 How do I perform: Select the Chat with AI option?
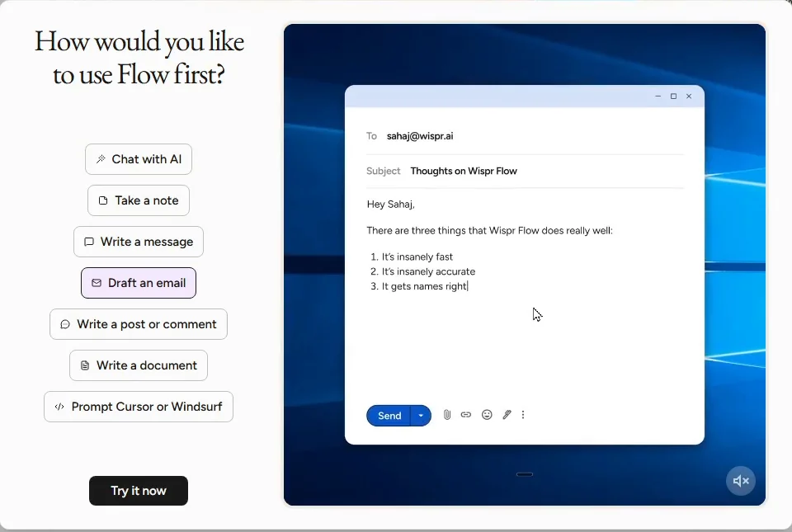click(139, 159)
